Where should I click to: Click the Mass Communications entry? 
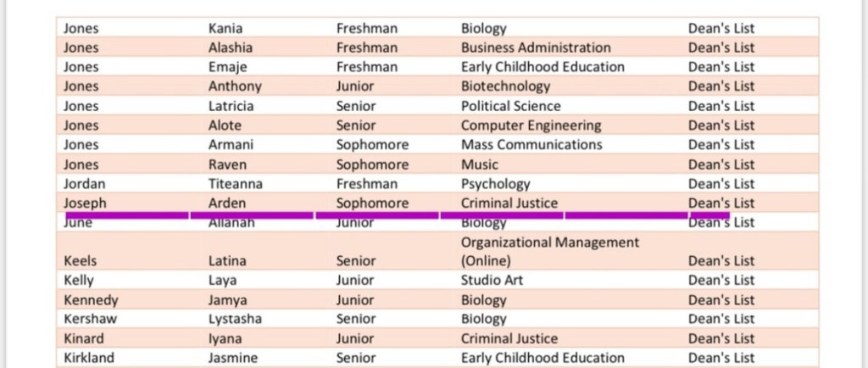[x=531, y=144]
